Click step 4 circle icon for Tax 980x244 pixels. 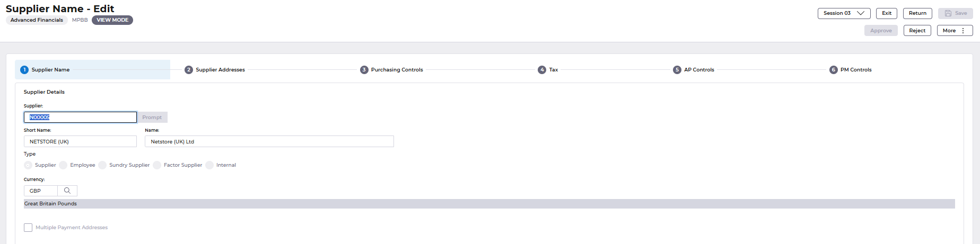coord(541,70)
